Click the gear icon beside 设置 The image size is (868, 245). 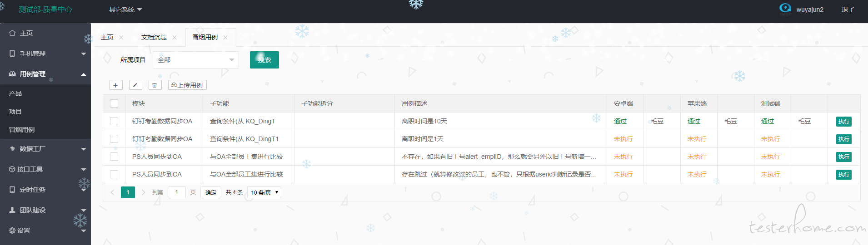12,230
